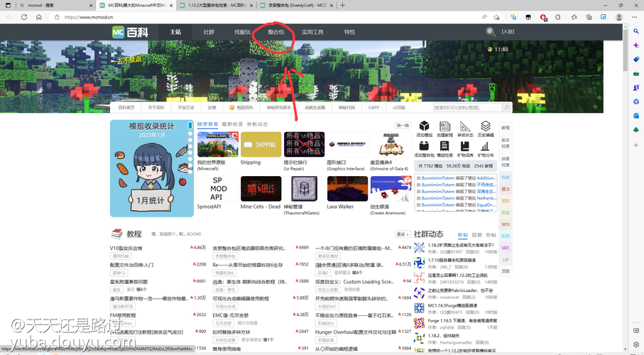Open the 找服玩 navigation item
Viewport: 644px width, 355px height.
[242, 32]
